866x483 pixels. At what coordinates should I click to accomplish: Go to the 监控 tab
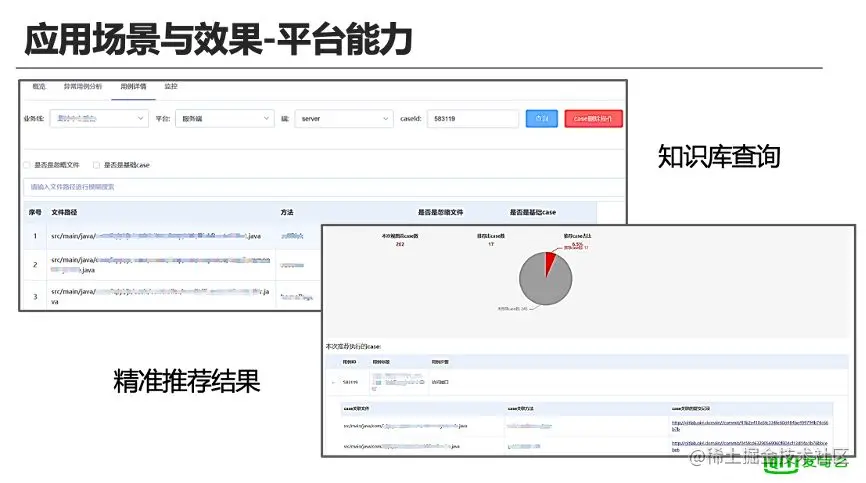pyautogui.click(x=171, y=86)
